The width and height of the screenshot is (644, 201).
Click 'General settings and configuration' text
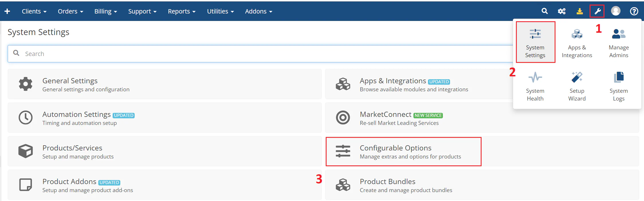[86, 89]
